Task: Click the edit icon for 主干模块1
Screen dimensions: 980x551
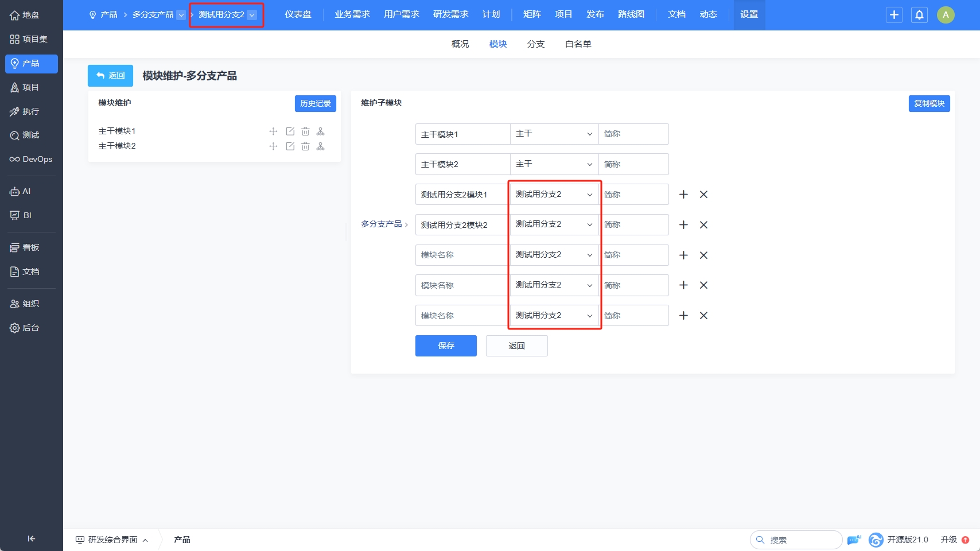Action: coord(290,131)
